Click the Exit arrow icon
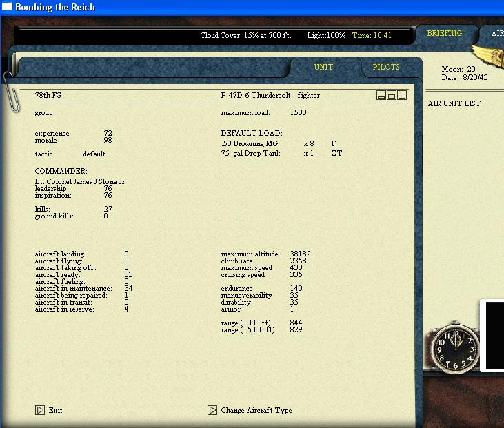This screenshot has width=504, height=428. point(40,410)
